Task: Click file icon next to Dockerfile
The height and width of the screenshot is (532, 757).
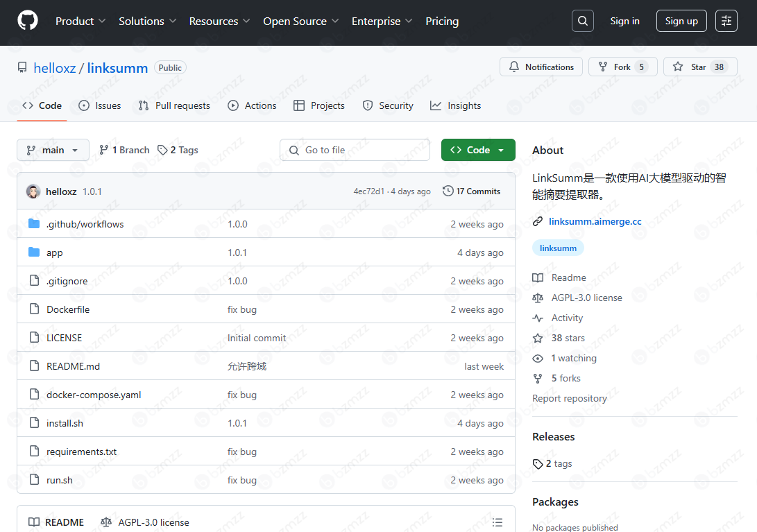Action: (34, 309)
